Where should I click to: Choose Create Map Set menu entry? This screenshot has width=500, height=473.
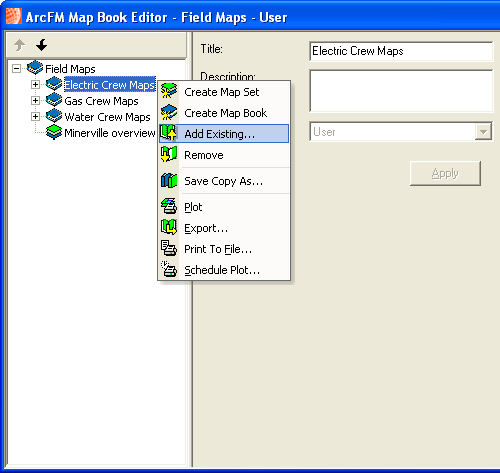224,92
